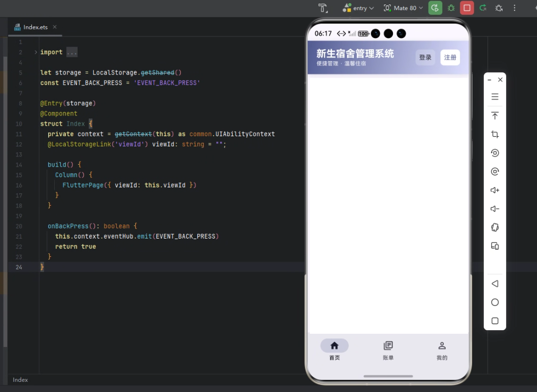Minimize the emulator toolbar panel

pos(489,80)
